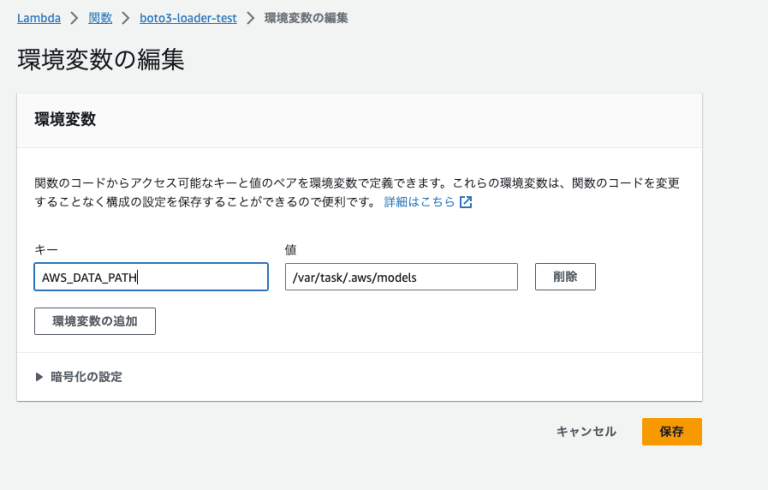Click the 環境変数 panel header title

pyautogui.click(x=65, y=120)
